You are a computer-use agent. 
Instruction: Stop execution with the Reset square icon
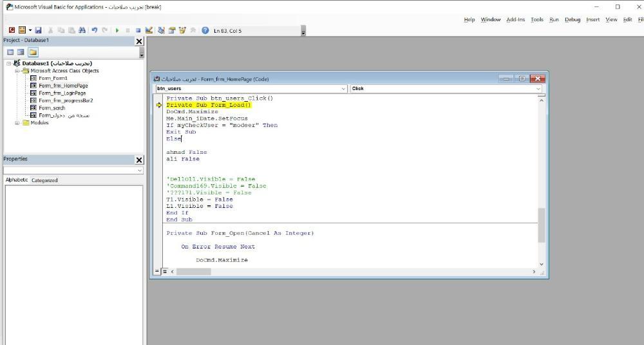138,30
